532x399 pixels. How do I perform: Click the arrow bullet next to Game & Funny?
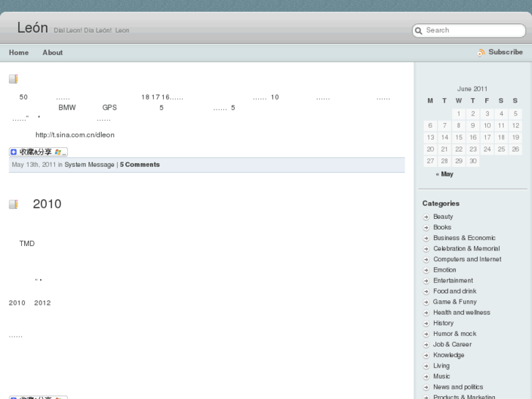(x=426, y=302)
